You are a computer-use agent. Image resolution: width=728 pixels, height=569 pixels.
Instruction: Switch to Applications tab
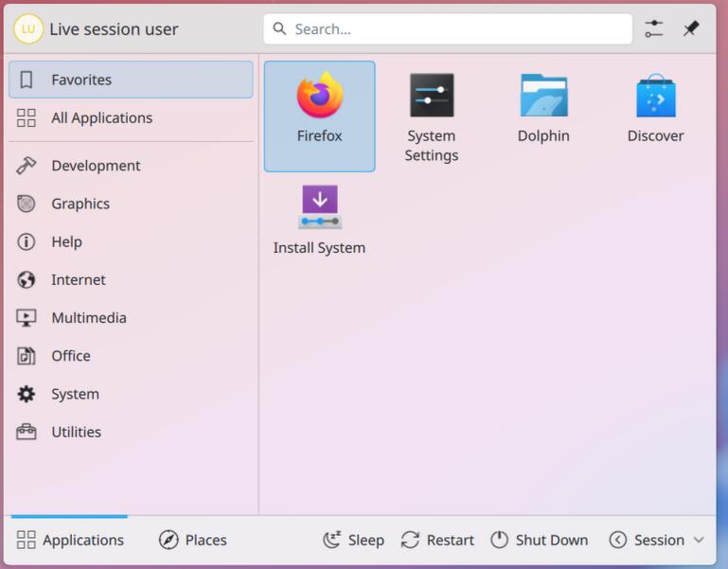pyautogui.click(x=70, y=540)
